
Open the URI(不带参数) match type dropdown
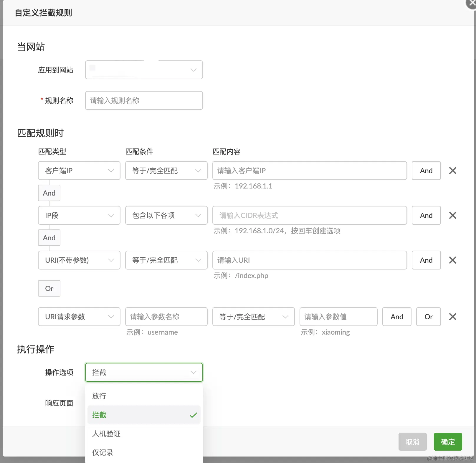pos(79,260)
